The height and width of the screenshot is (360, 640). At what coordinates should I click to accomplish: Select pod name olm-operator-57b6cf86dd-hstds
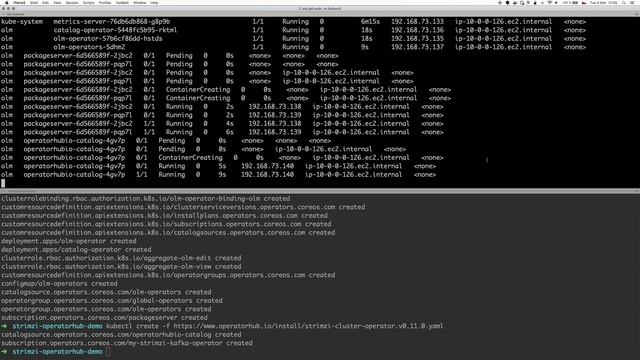pyautogui.click(x=108, y=39)
